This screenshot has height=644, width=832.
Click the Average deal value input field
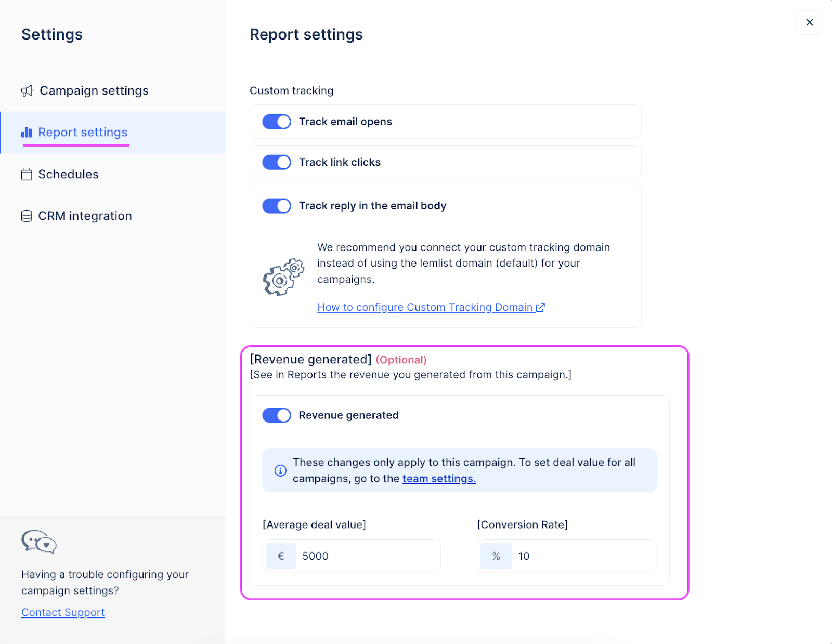[x=367, y=556]
